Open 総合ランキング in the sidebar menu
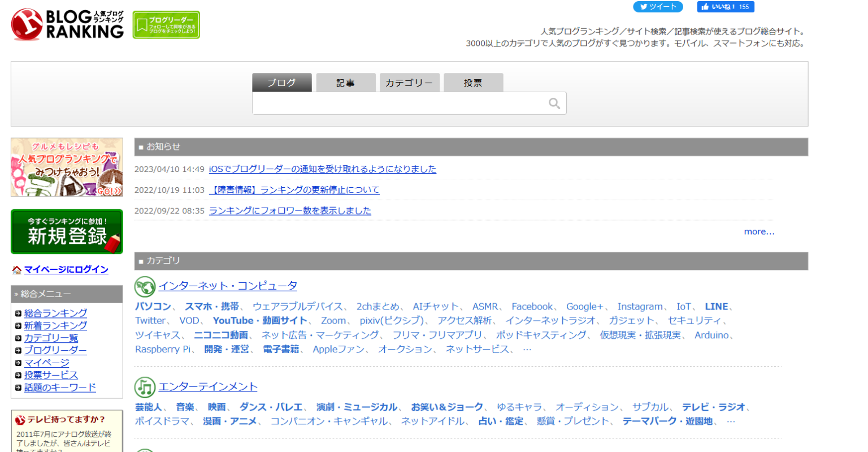The image size is (868, 452). click(55, 313)
